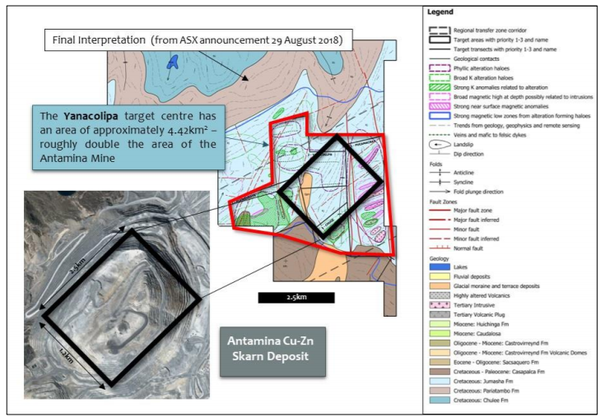Click the Anticline fold symbol in legend
600x417 pixels.
pos(439,173)
